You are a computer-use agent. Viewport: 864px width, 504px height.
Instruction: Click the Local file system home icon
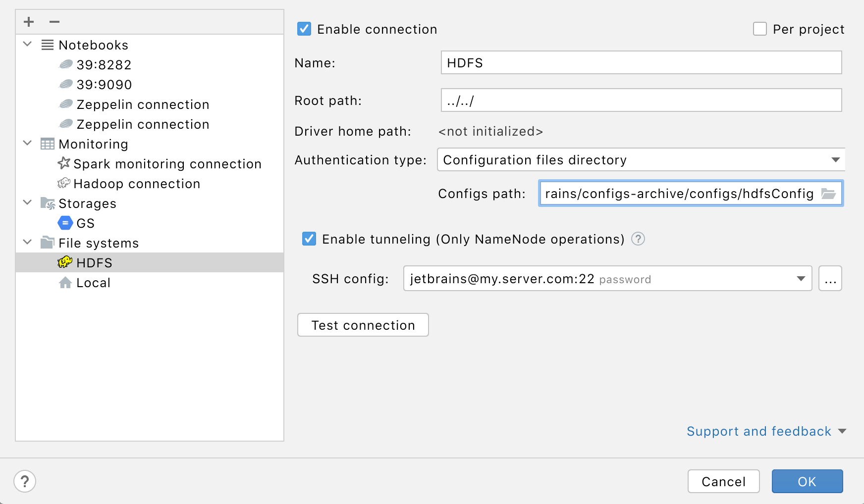(66, 282)
